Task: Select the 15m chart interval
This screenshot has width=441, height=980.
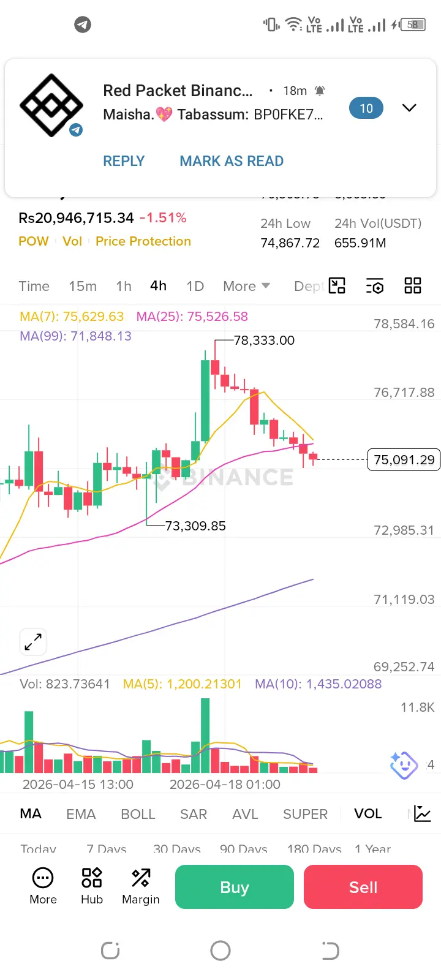Action: [83, 286]
